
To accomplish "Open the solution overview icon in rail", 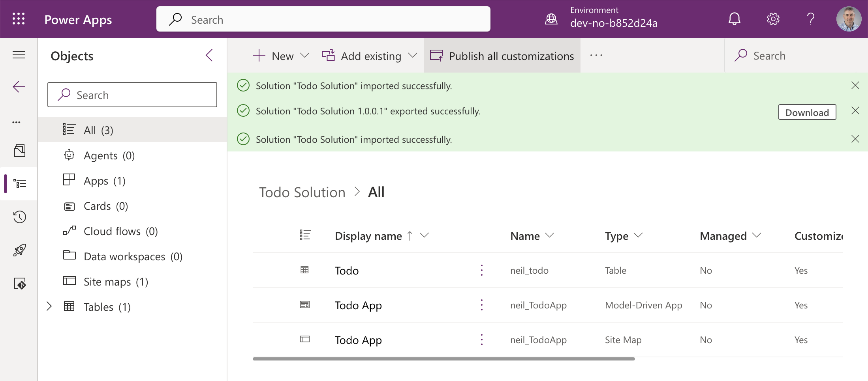I will pos(19,150).
